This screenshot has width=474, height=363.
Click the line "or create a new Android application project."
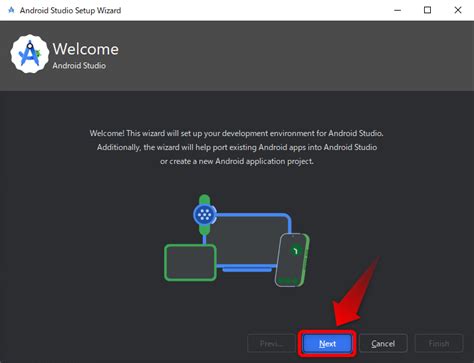[x=237, y=161]
